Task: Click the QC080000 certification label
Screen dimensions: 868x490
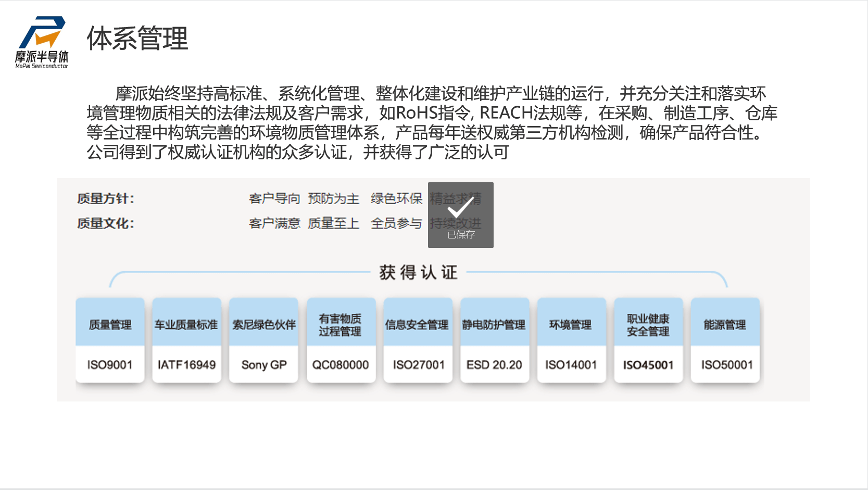Action: [341, 365]
